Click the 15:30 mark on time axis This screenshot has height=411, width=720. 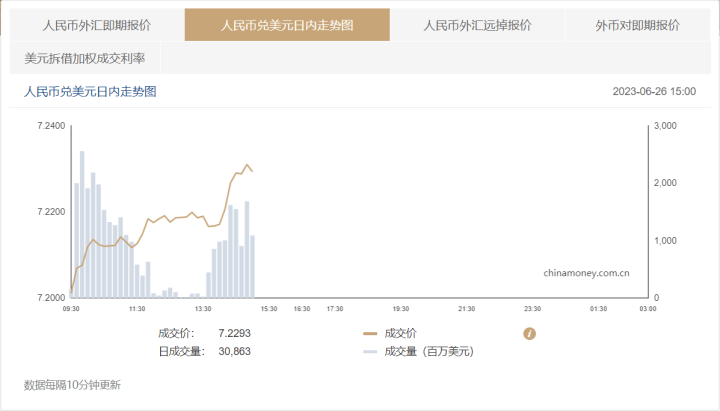268,309
